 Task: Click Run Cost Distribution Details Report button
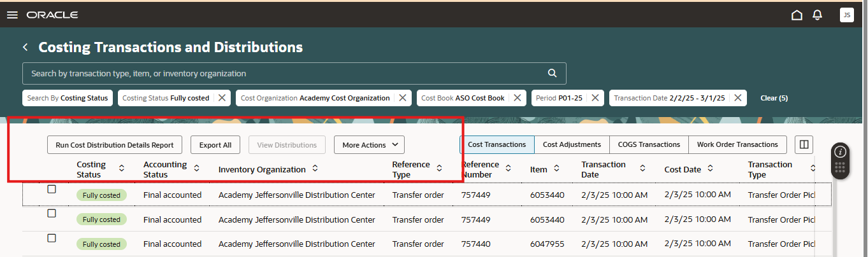pyautogui.click(x=115, y=145)
